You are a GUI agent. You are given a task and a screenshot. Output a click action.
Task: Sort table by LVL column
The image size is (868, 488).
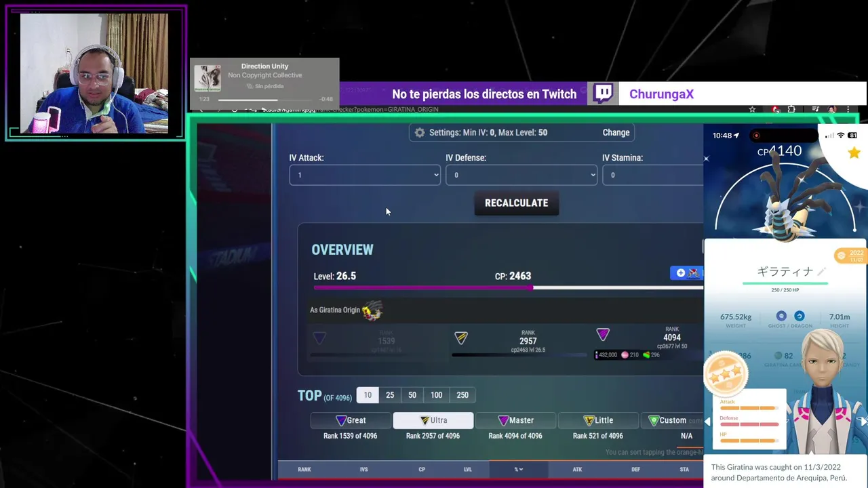(x=468, y=469)
